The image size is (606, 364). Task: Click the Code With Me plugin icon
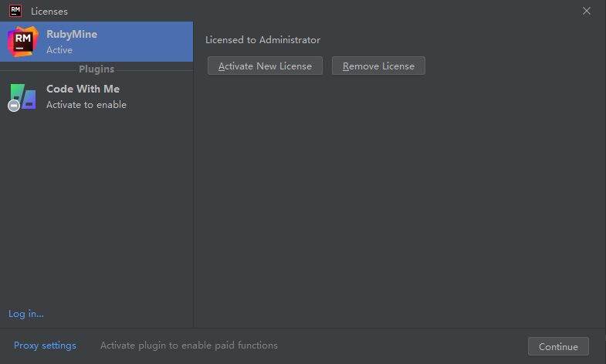pyautogui.click(x=23, y=96)
